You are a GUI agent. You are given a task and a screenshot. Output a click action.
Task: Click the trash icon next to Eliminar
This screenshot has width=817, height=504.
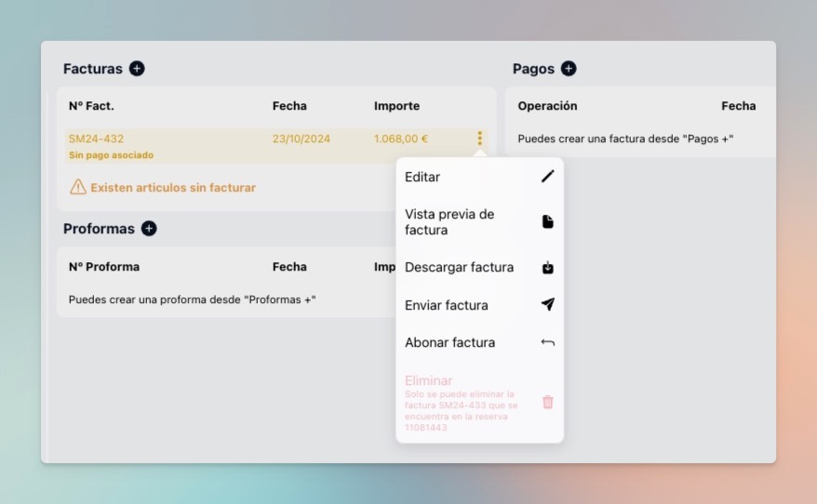[x=547, y=402]
